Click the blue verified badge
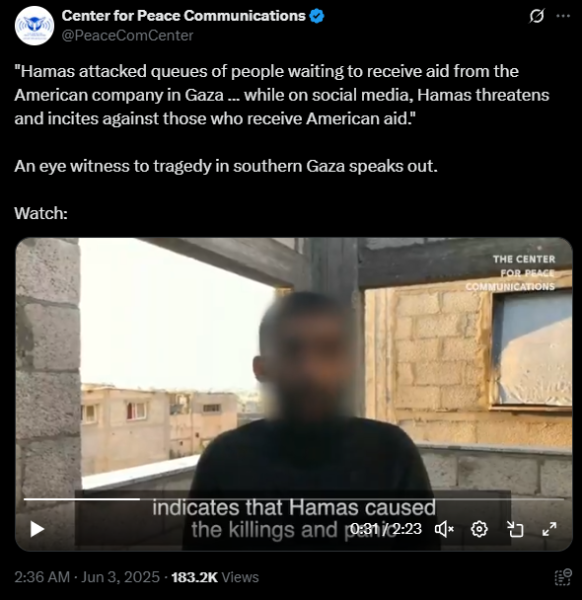This screenshot has height=600, width=582. click(x=317, y=16)
